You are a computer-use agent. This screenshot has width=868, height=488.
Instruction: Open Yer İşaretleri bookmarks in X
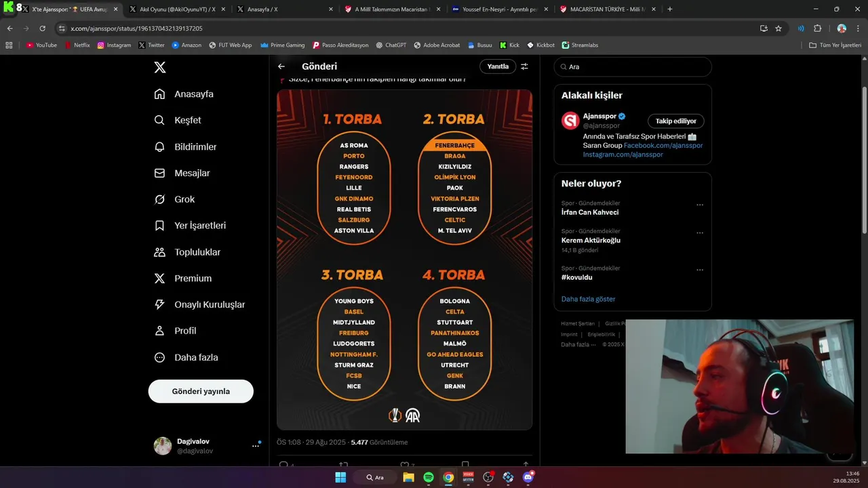(190, 225)
